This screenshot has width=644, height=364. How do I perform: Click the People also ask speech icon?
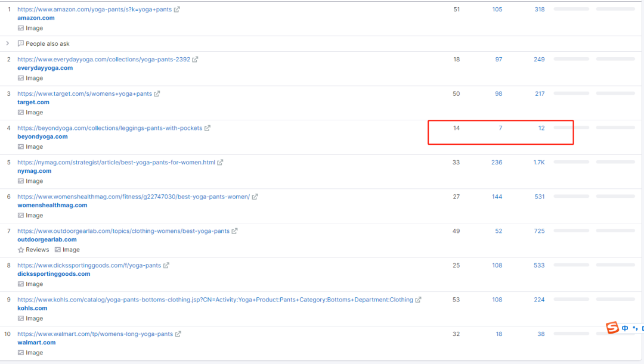pos(21,44)
